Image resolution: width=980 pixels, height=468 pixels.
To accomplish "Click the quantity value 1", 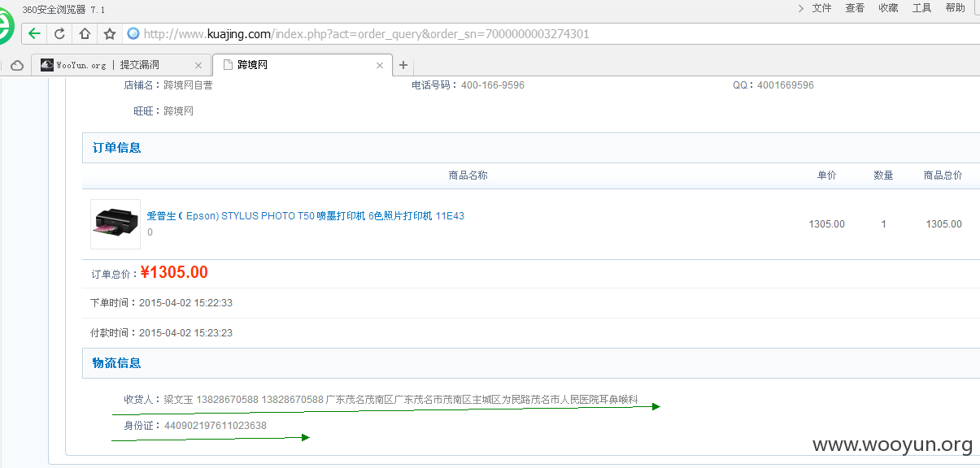I will (x=883, y=224).
